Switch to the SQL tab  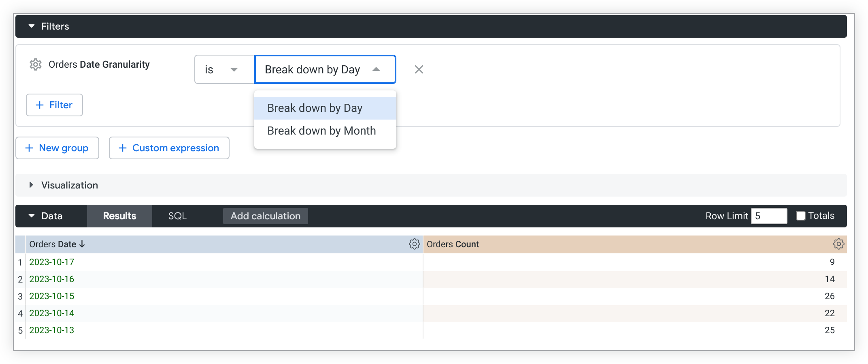pos(177,216)
